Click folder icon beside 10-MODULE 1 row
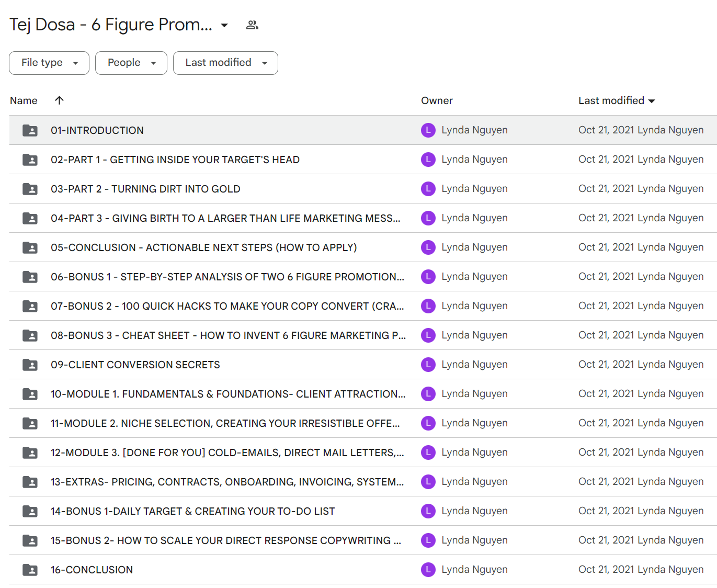This screenshot has height=588, width=717. 30,394
